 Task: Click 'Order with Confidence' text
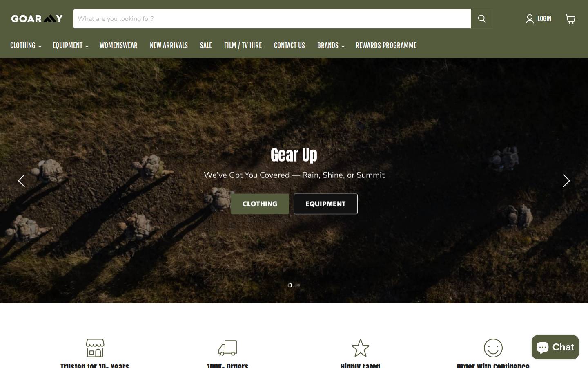click(493, 365)
